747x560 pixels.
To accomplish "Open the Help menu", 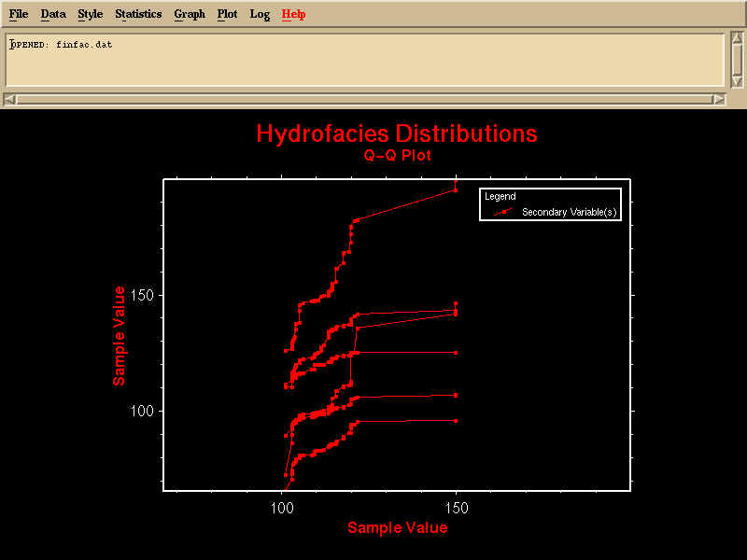I will [293, 15].
